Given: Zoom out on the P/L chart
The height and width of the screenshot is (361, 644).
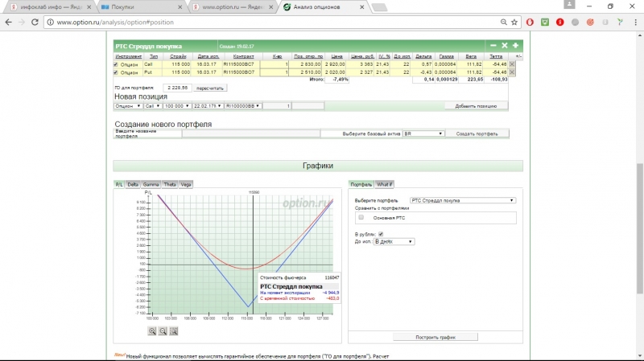Looking at the screenshot, I should (x=163, y=331).
